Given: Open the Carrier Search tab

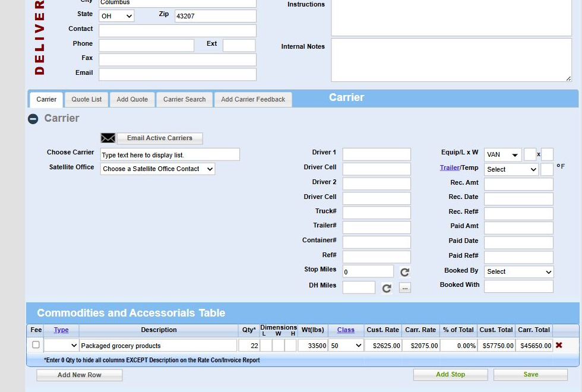Looking at the screenshot, I should (185, 100).
